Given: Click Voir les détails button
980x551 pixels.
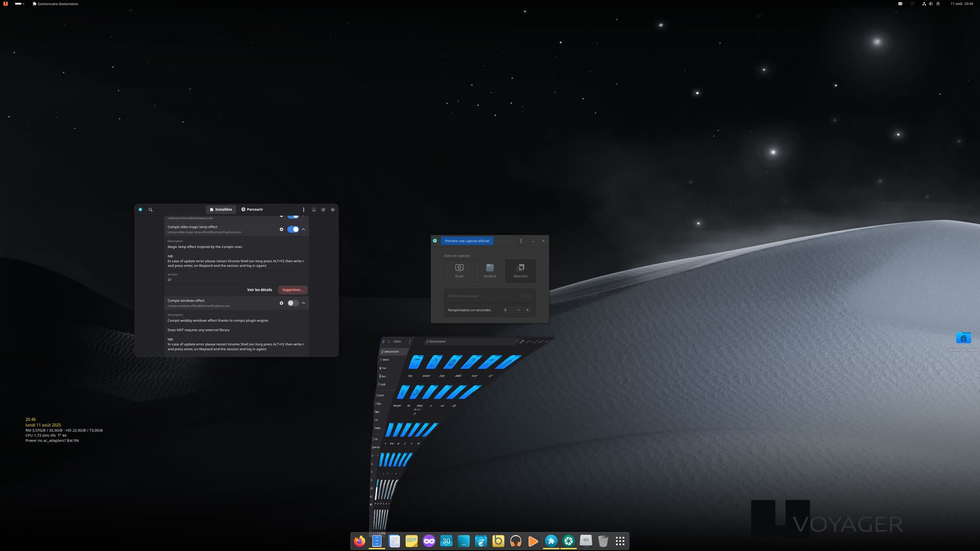Looking at the screenshot, I should [x=259, y=290].
